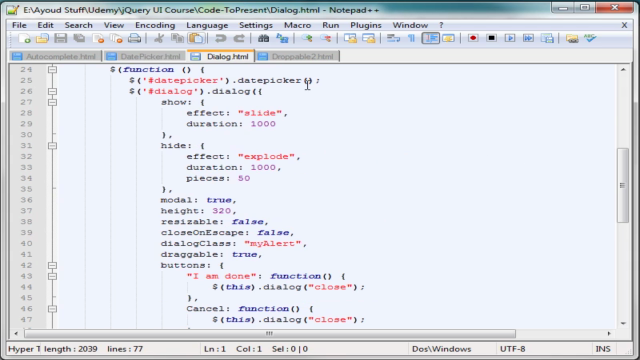Click the synchronize vertical scrolling icon
This screenshot has width=640, height=360.
[350, 38]
